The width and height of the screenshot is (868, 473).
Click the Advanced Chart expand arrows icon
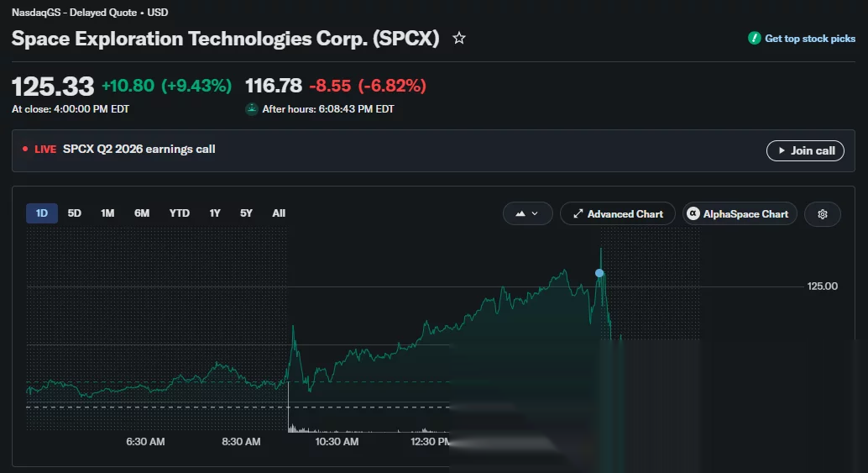(578, 213)
